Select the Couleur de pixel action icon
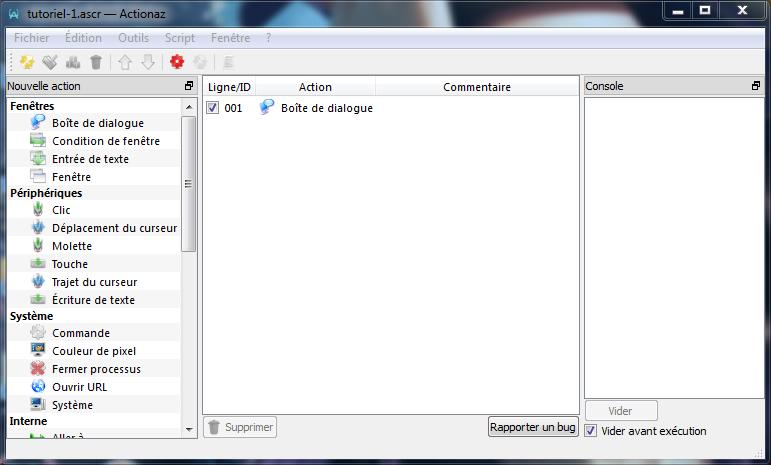 click(38, 351)
